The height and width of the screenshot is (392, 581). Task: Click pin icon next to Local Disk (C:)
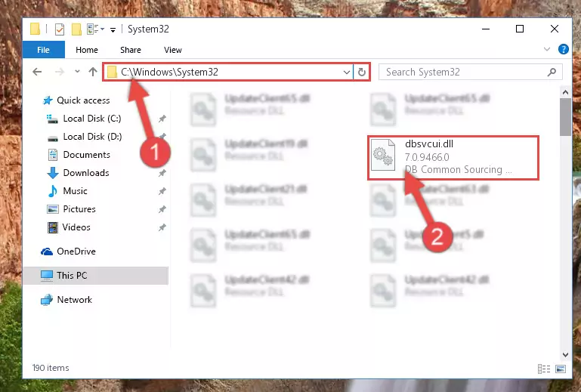(162, 119)
